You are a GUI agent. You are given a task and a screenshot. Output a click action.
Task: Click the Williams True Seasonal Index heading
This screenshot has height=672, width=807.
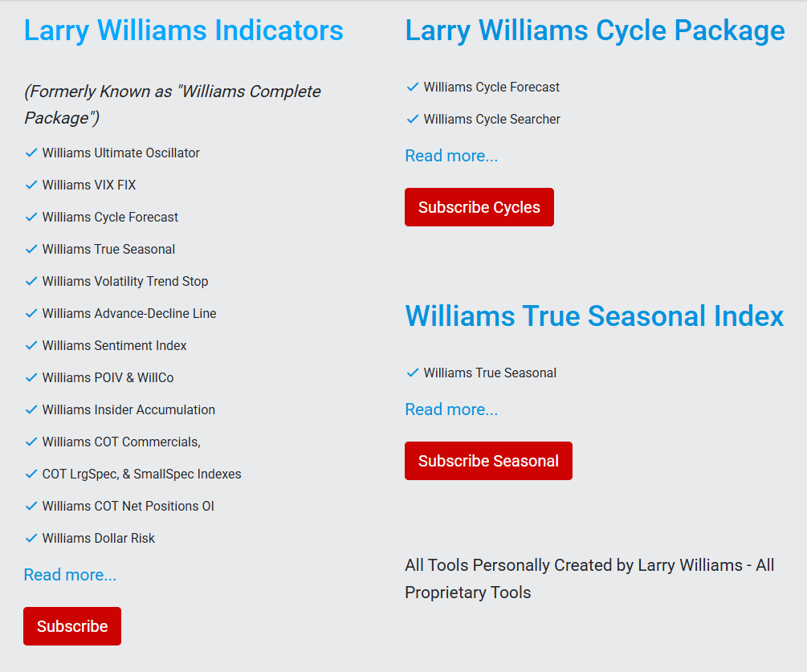coord(594,316)
